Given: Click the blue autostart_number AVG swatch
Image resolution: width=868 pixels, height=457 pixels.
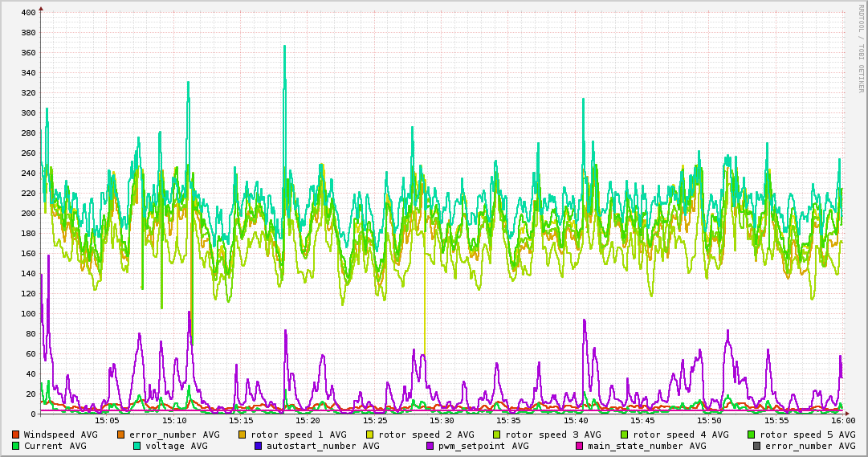Looking at the screenshot, I should coord(258,446).
